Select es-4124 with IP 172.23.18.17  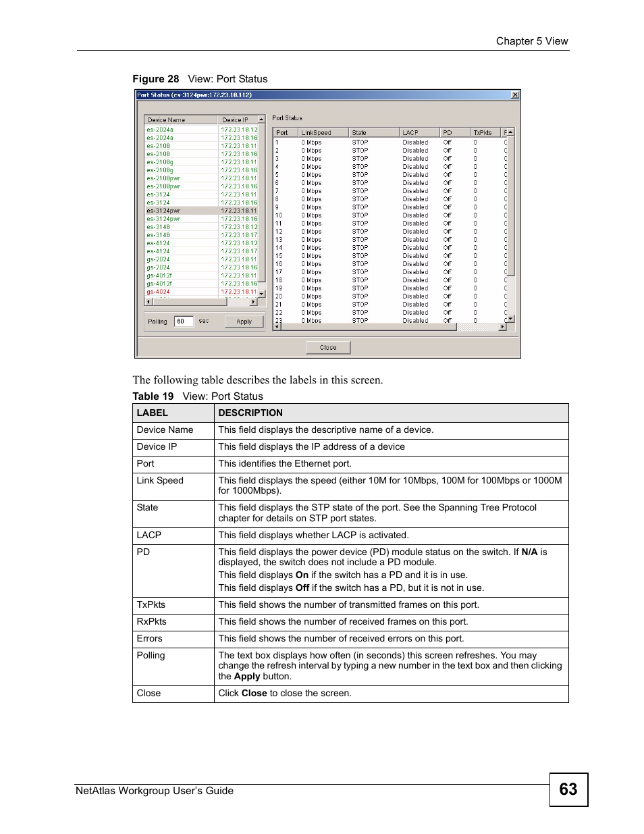tap(202, 251)
